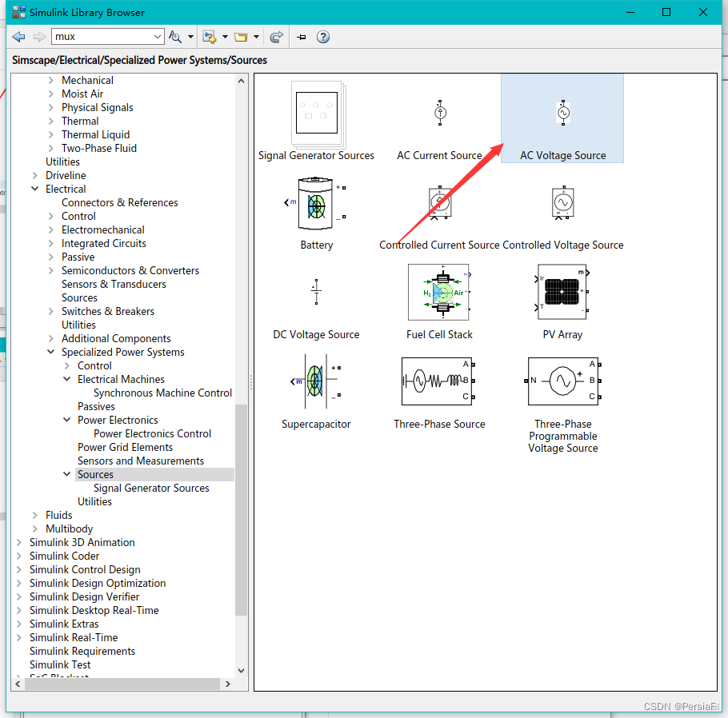Expand the Mechanical tree node
The image size is (728, 718).
coord(50,80)
